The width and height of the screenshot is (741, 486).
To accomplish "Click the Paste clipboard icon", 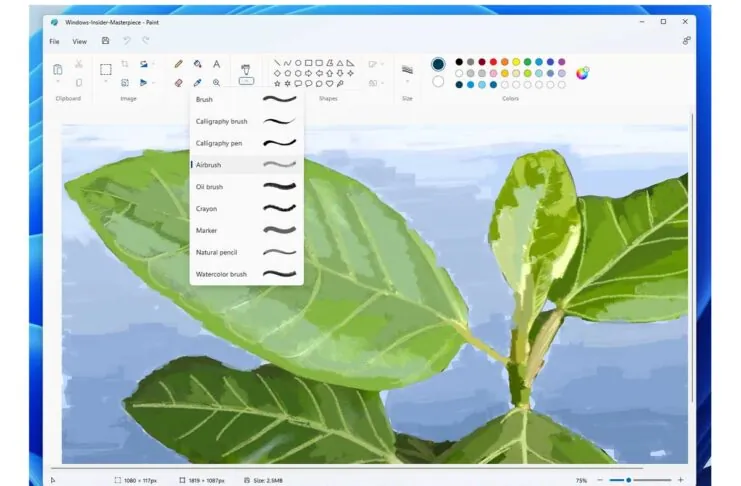I will click(58, 69).
